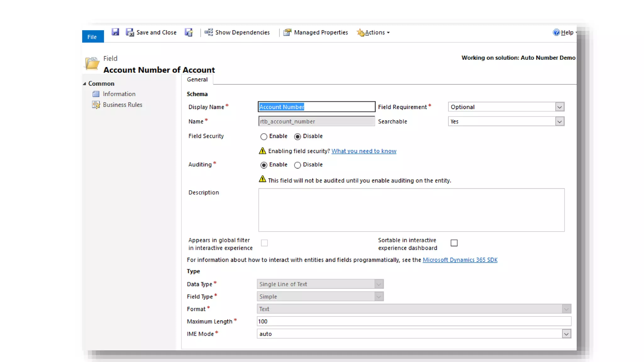Click the Maximum Length input field
The height and width of the screenshot is (362, 644).
click(x=414, y=321)
